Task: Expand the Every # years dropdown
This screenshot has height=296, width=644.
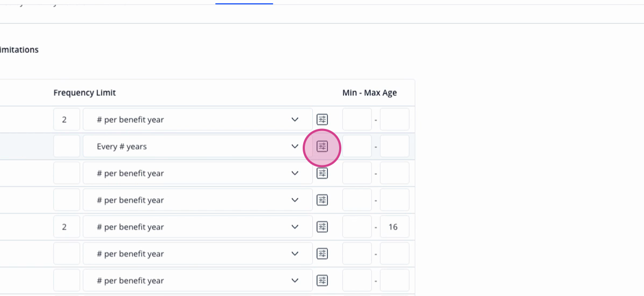Action: click(197, 146)
